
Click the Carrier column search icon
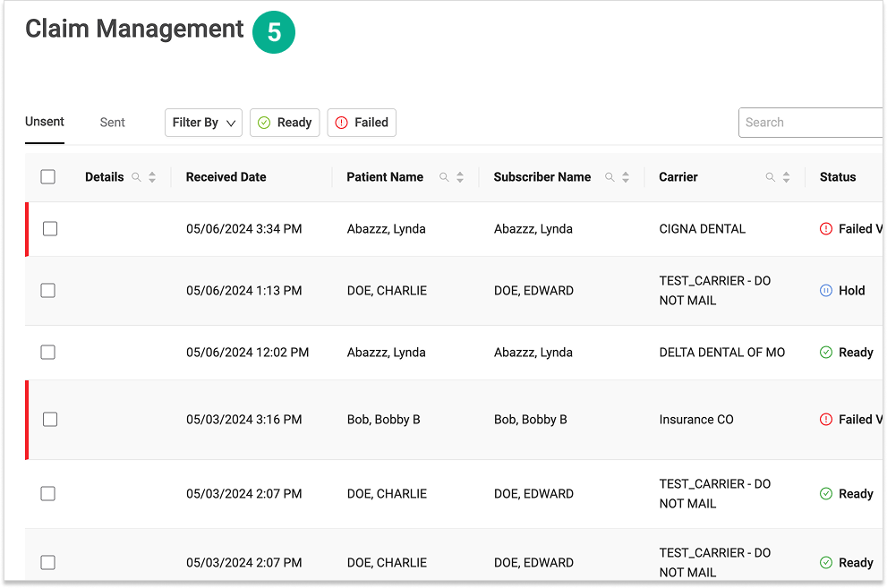[x=770, y=177]
